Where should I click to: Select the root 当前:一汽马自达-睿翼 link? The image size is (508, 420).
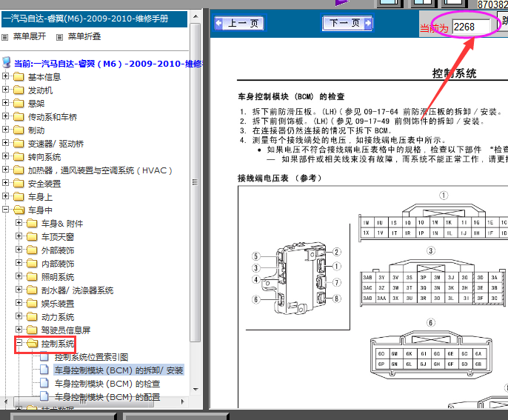click(109, 64)
